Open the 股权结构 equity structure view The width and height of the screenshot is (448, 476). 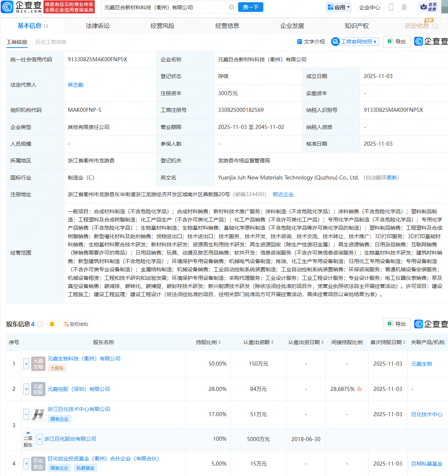(x=76, y=324)
